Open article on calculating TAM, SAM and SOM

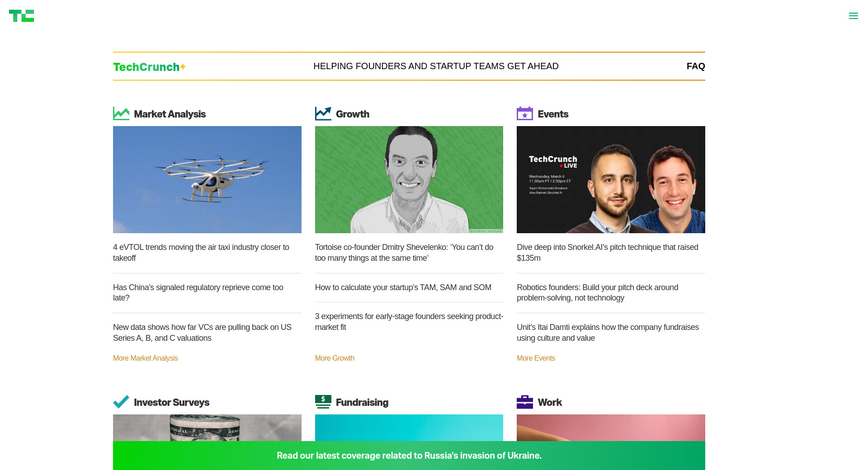(403, 287)
